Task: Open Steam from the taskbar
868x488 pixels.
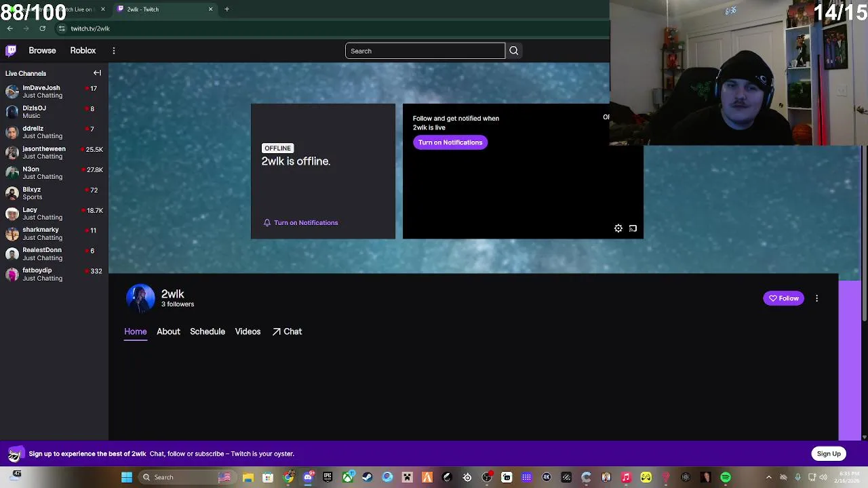Action: (368, 477)
